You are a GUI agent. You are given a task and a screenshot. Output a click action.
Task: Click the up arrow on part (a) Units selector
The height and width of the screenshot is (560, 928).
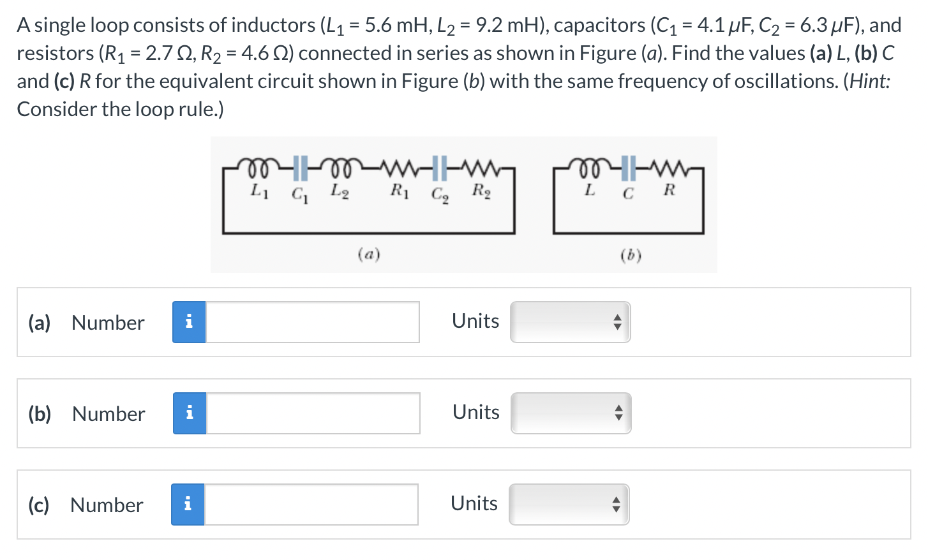pyautogui.click(x=617, y=318)
